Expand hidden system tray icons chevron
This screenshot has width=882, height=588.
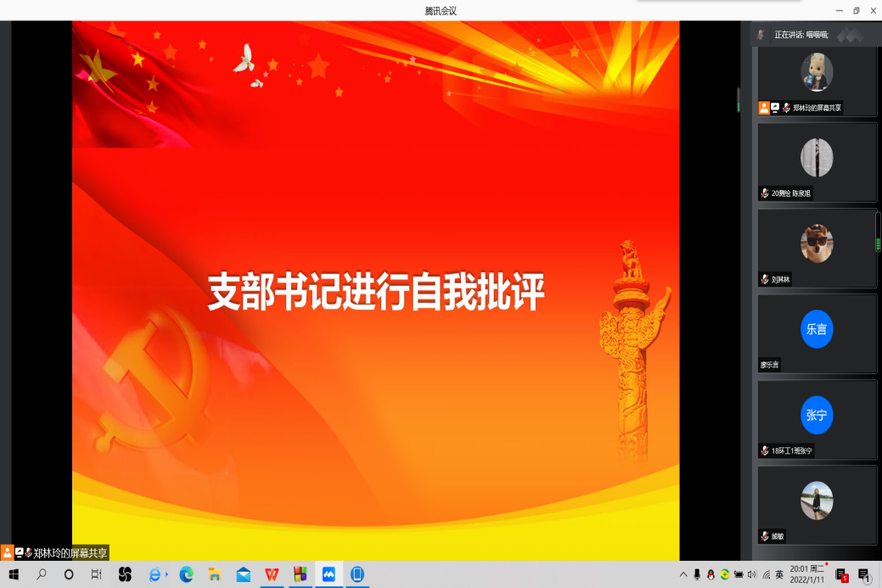tap(683, 574)
